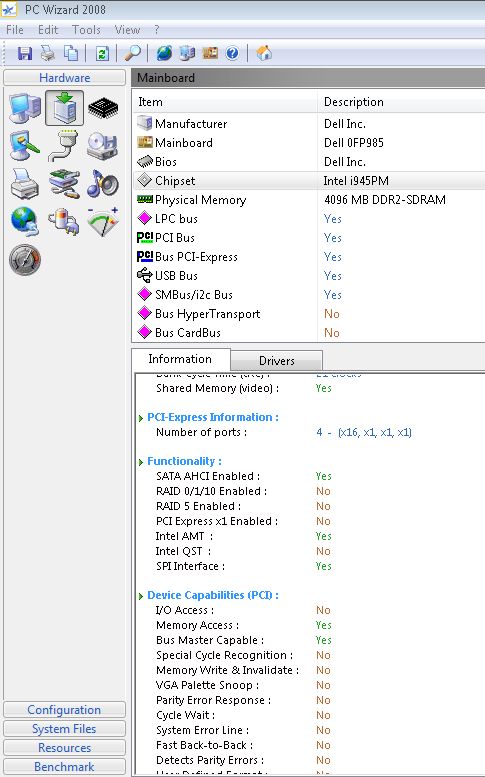Select the Video monitor icon

(25, 145)
